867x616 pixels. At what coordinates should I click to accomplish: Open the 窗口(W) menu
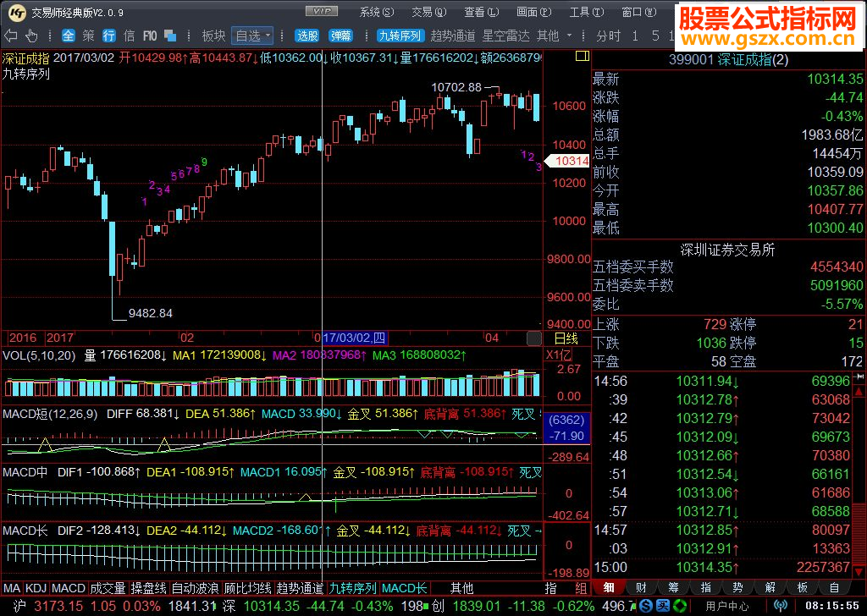(x=639, y=12)
